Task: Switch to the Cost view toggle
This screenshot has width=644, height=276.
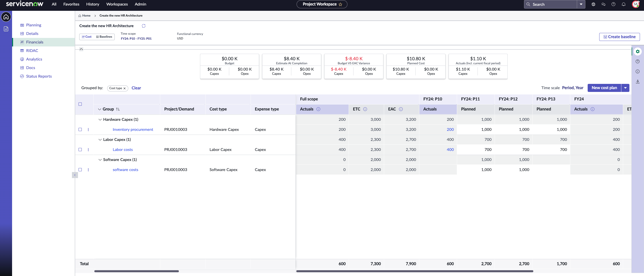Action: coord(87,37)
